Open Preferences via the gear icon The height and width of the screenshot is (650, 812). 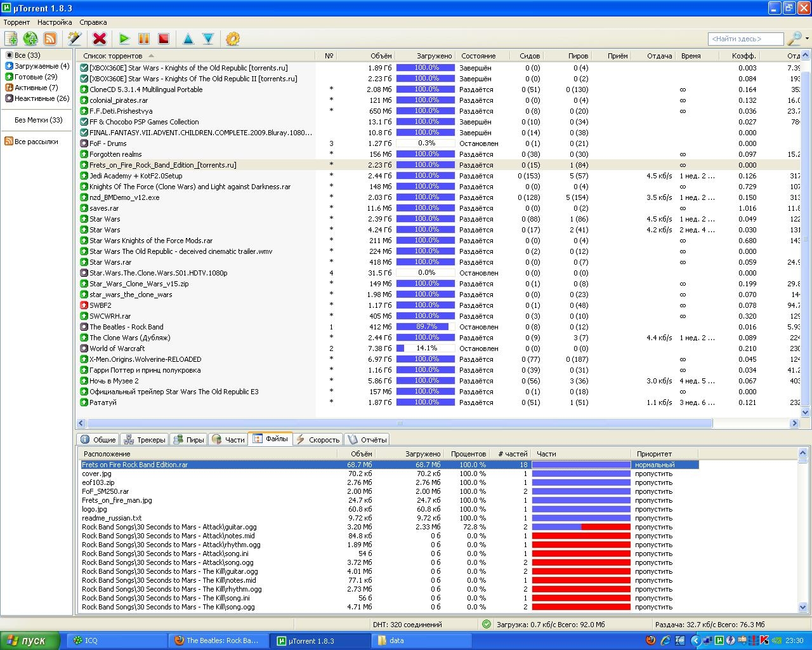pyautogui.click(x=233, y=39)
